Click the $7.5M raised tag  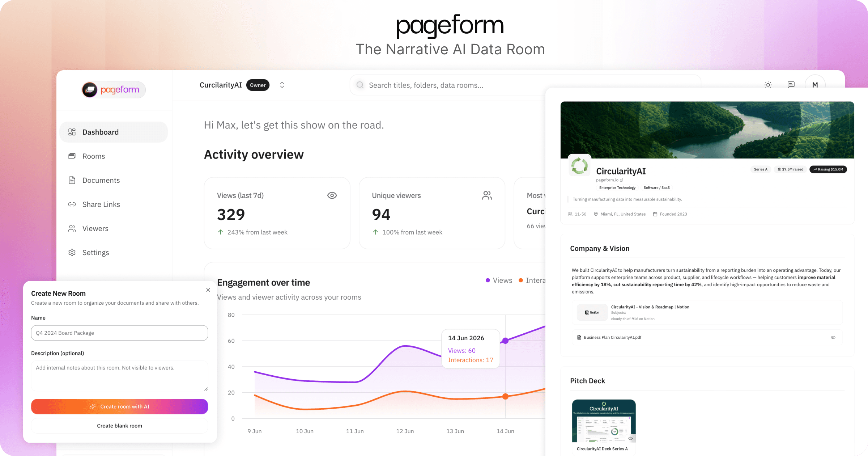click(x=790, y=169)
